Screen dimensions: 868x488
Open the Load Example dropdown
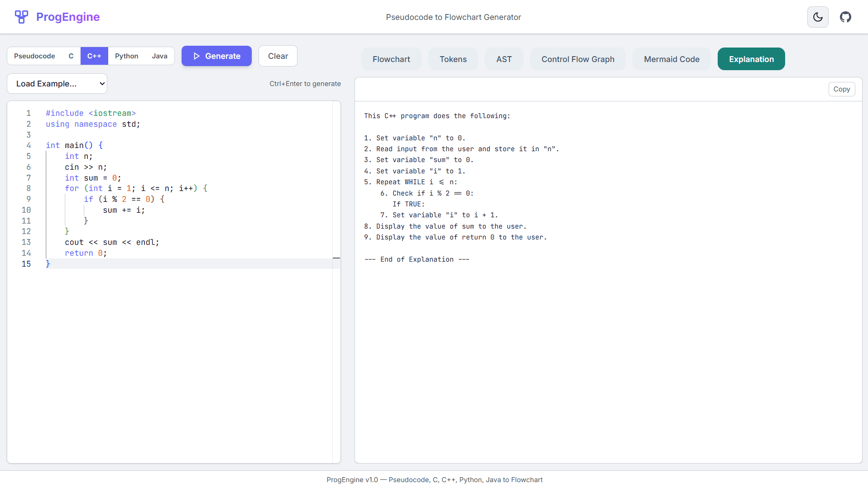57,84
